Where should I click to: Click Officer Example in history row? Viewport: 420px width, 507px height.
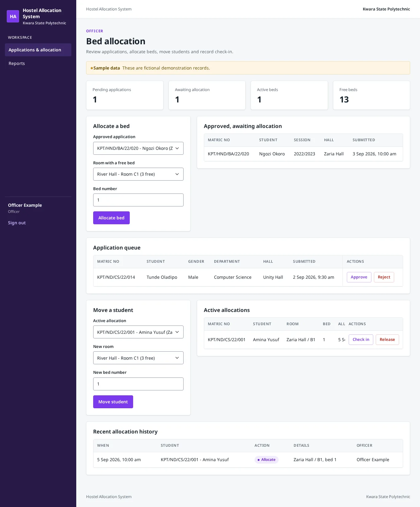tap(373, 460)
